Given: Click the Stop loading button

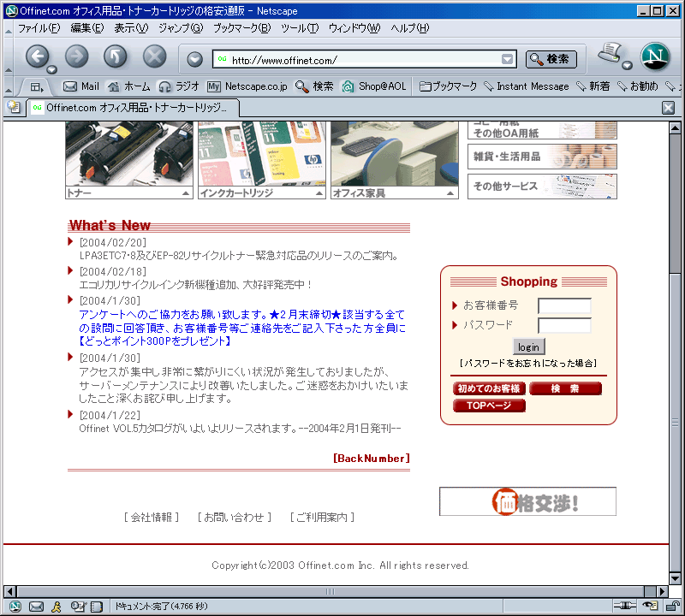Looking at the screenshot, I should pyautogui.click(x=155, y=56).
